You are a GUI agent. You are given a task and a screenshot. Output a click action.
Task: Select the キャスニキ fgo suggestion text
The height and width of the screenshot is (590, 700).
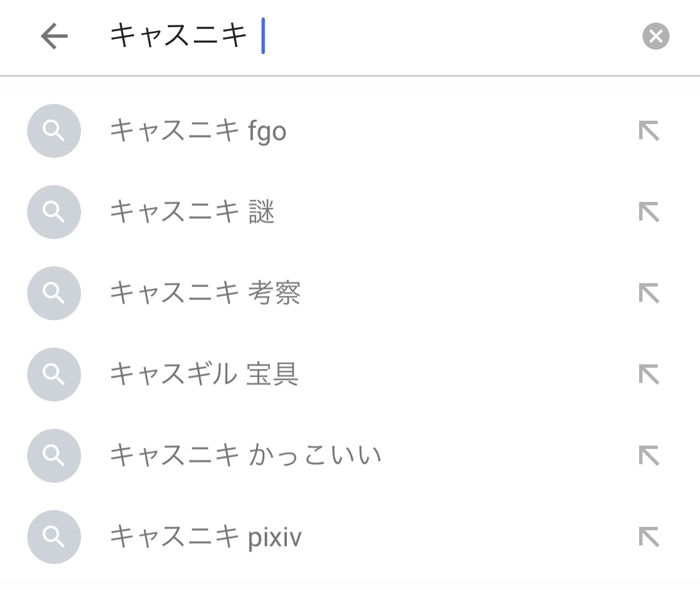tap(198, 131)
